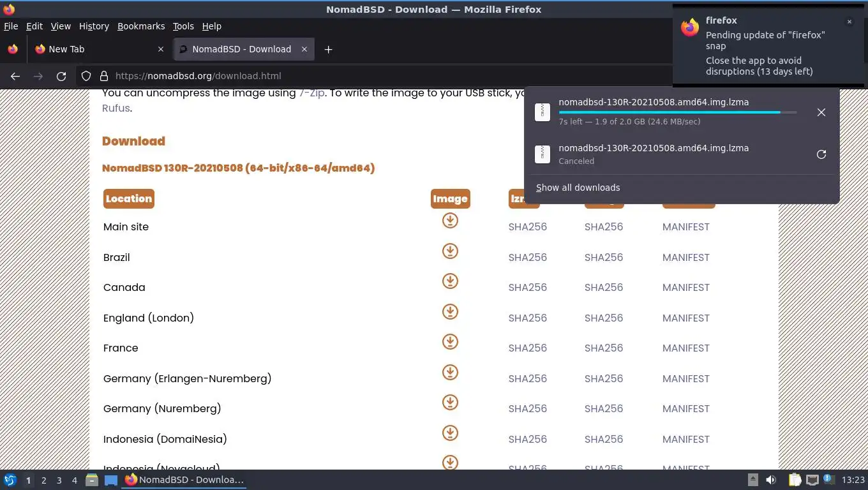Screen dimensions: 868x490
Task: Open the File menu
Action: pyautogui.click(x=11, y=26)
